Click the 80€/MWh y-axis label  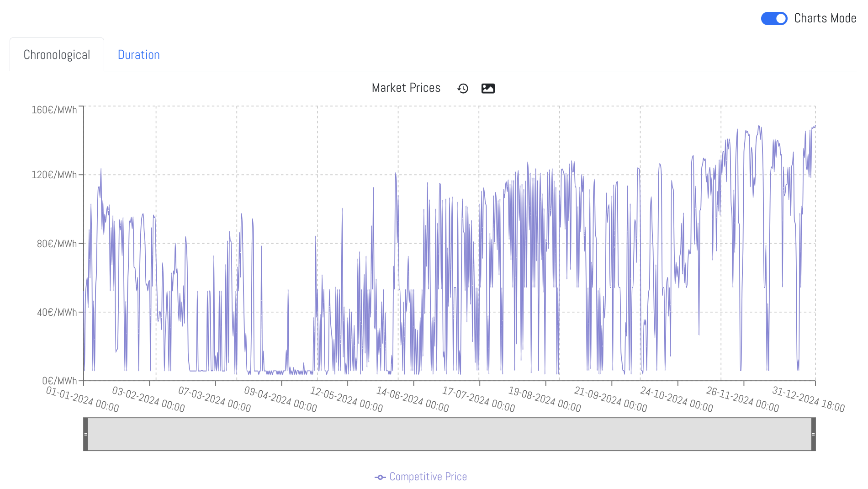(x=57, y=244)
